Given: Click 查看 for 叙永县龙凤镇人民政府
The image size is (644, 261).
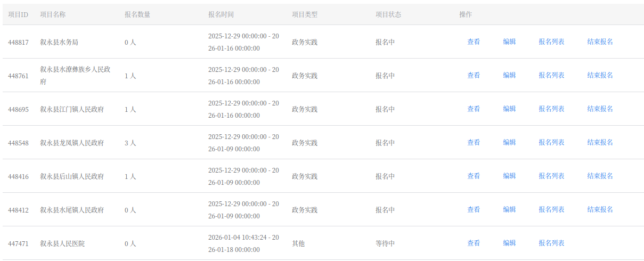Looking at the screenshot, I should click(x=474, y=142).
